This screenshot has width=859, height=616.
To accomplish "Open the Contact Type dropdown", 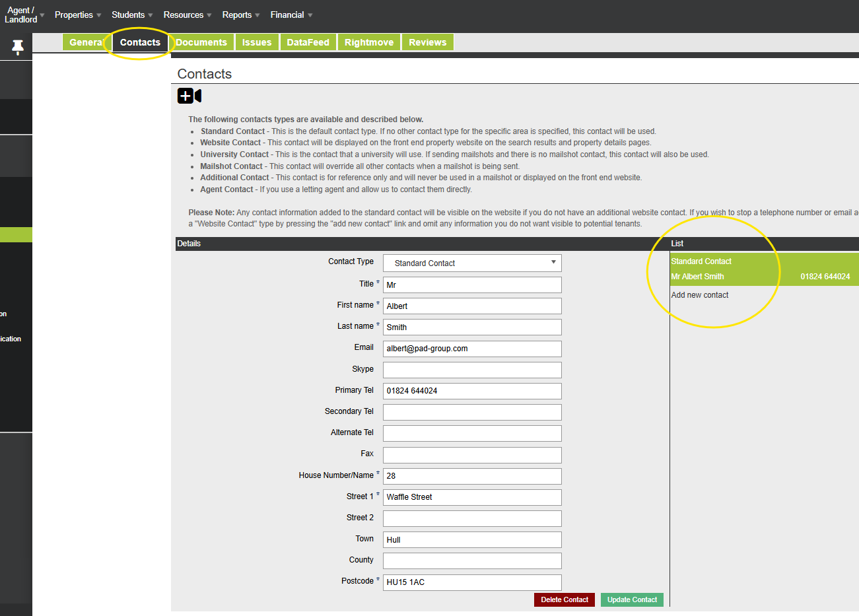I will (x=472, y=263).
